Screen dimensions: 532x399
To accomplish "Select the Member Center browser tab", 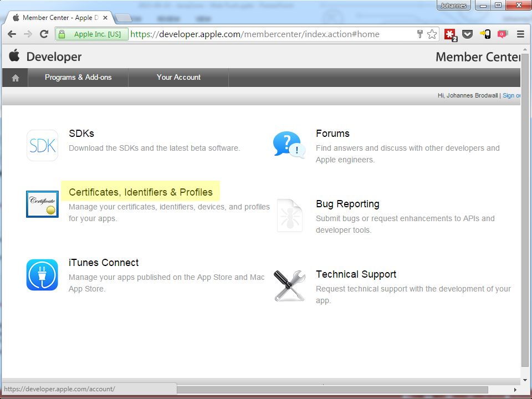I will (60, 18).
